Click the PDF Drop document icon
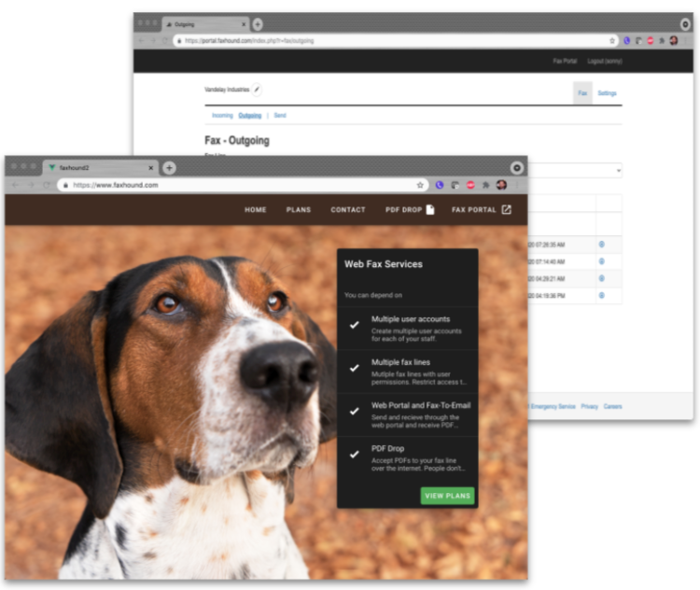This screenshot has height=590, width=700. pyautogui.click(x=430, y=210)
